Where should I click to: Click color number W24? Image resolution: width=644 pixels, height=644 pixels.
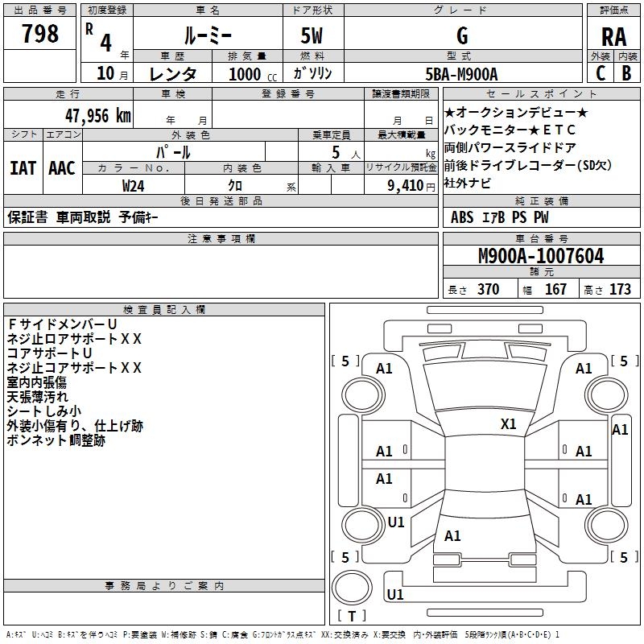coord(133,186)
